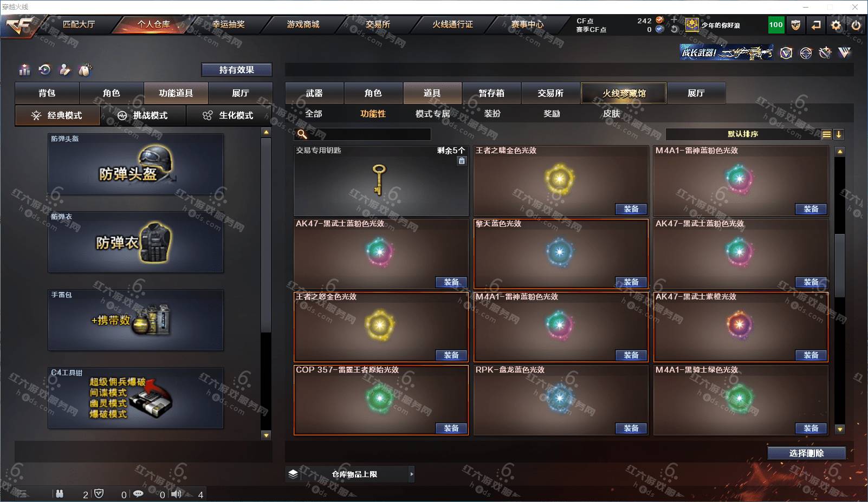868x502 pixels.
Task: Expand the 仓库物品上限 arrow
Action: [x=412, y=474]
